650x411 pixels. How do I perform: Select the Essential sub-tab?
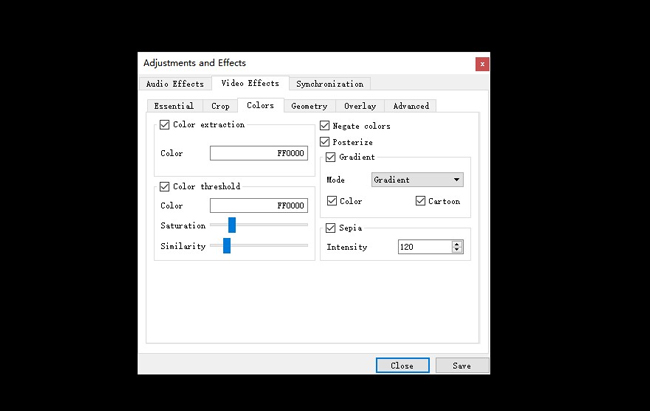(x=174, y=106)
